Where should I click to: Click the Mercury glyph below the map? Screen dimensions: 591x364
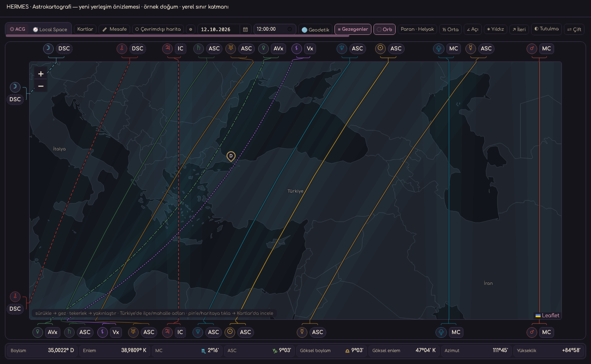(x=302, y=332)
